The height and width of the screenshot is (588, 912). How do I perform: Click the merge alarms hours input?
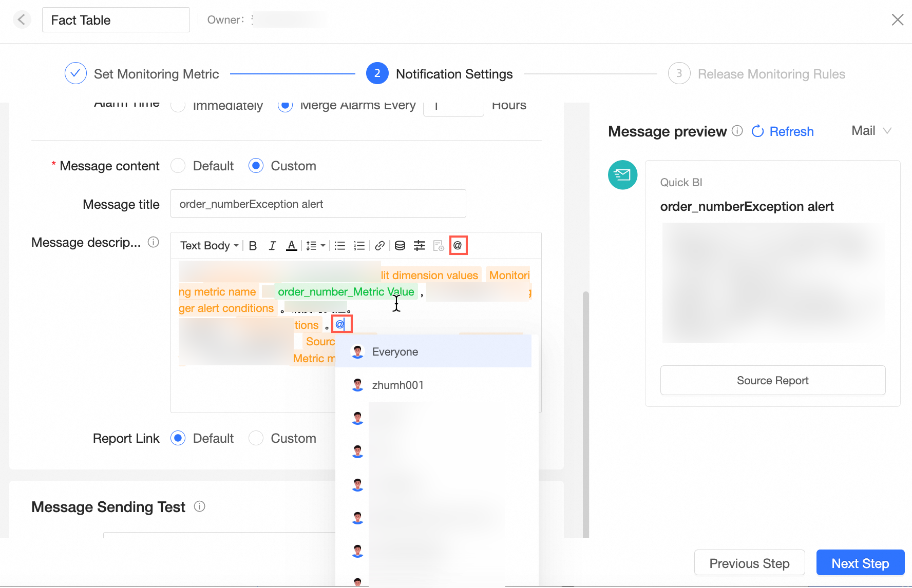tap(453, 108)
